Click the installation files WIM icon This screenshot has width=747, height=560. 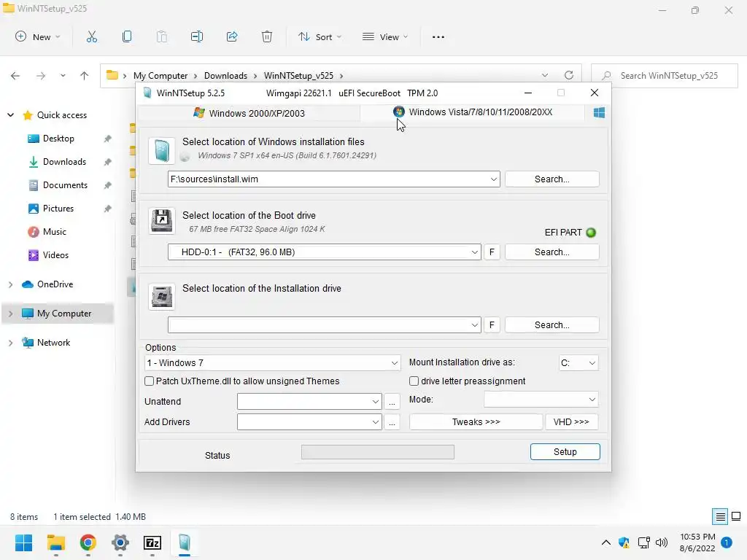tap(161, 151)
